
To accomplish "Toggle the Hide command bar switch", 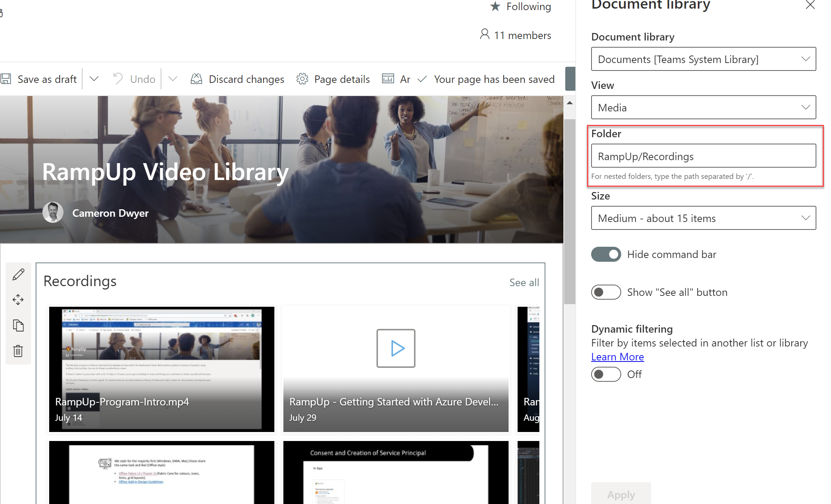I will [606, 254].
